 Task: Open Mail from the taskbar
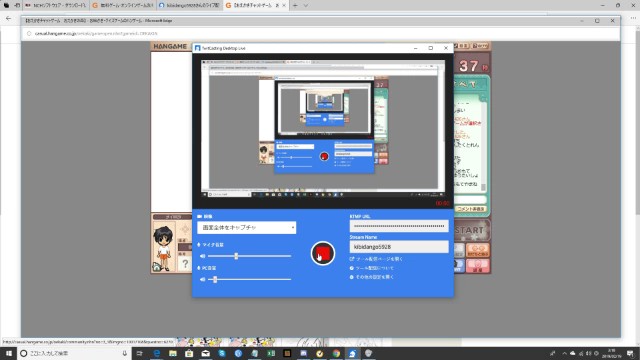click(x=205, y=353)
